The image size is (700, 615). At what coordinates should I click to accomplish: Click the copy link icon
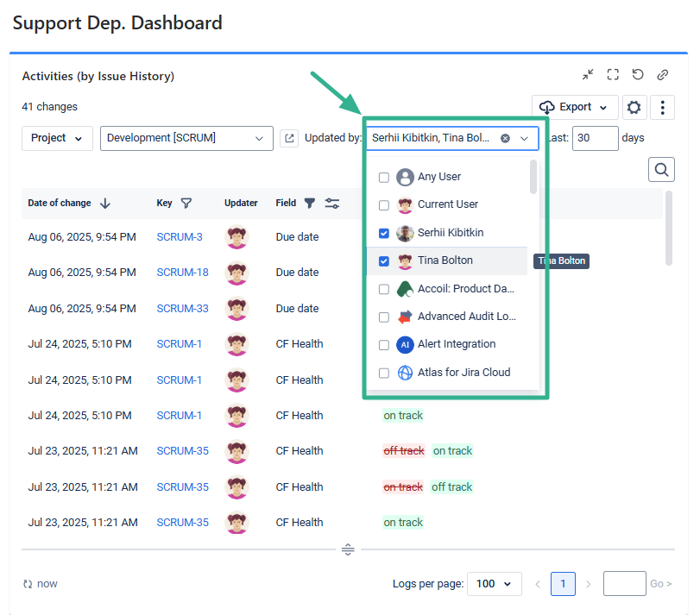click(662, 75)
